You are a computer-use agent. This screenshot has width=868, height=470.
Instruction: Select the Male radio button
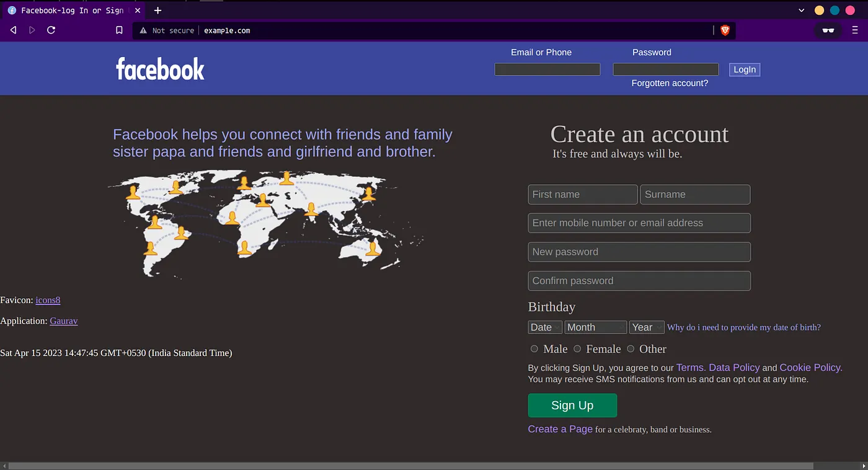[534, 348]
